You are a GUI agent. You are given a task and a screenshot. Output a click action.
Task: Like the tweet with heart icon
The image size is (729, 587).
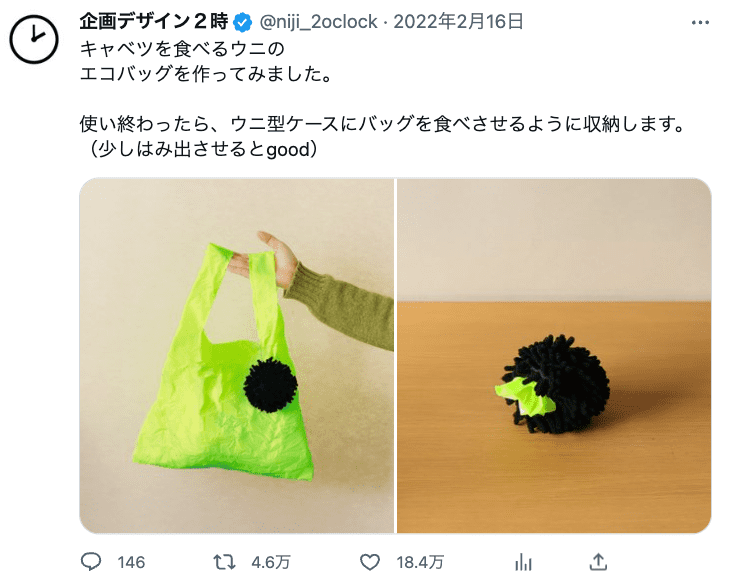(x=370, y=562)
